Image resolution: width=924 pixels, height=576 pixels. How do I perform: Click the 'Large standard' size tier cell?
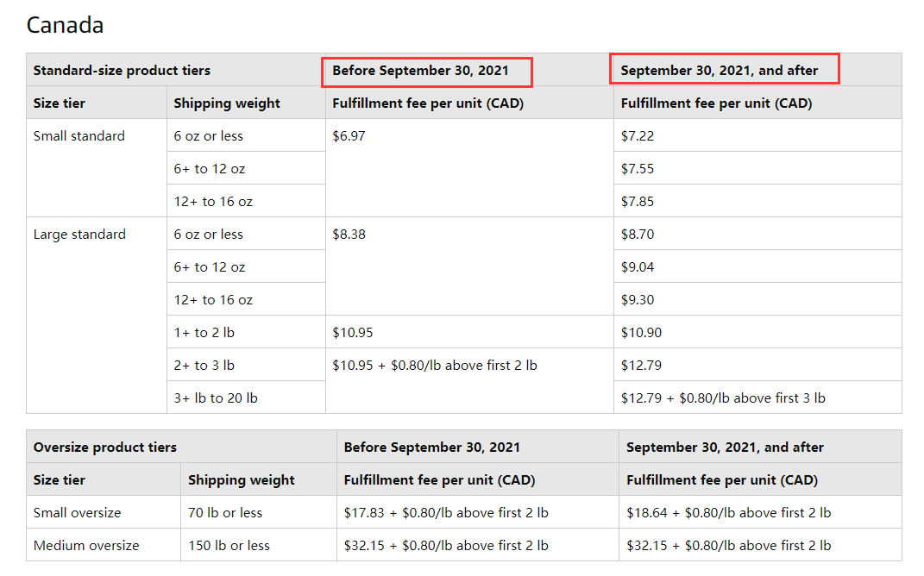tap(97, 315)
